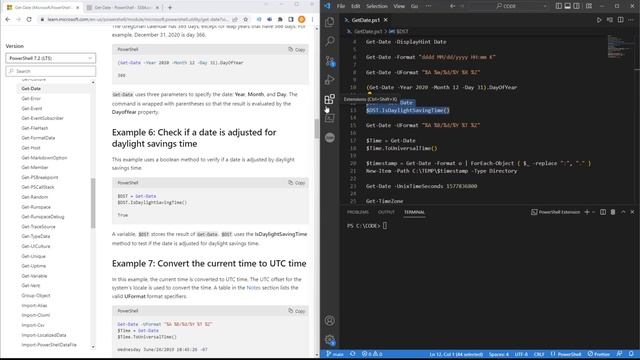Open a new browser tab
Screen dimensions: 640x360
pyautogui.click(x=170, y=7)
